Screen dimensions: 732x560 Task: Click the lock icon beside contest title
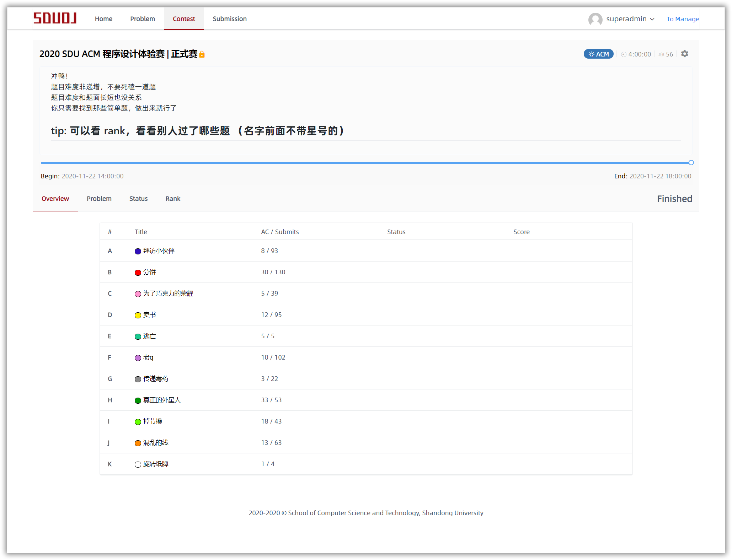(202, 54)
